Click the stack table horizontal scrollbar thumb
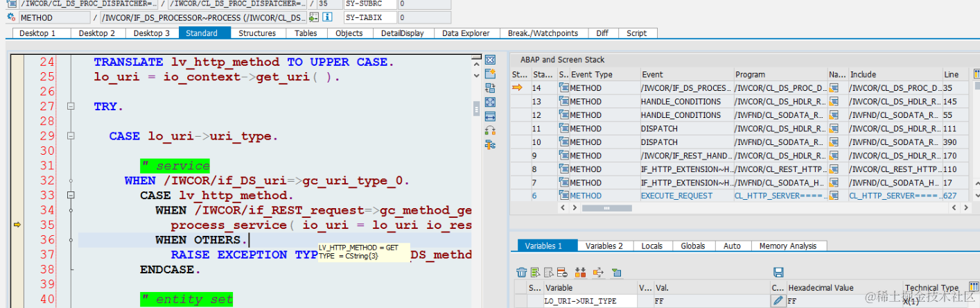 (609, 207)
